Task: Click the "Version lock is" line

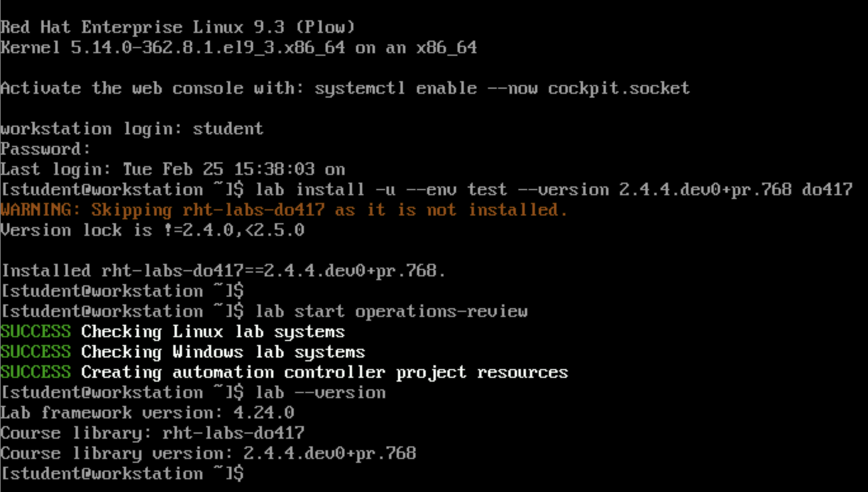Action: [x=152, y=230]
